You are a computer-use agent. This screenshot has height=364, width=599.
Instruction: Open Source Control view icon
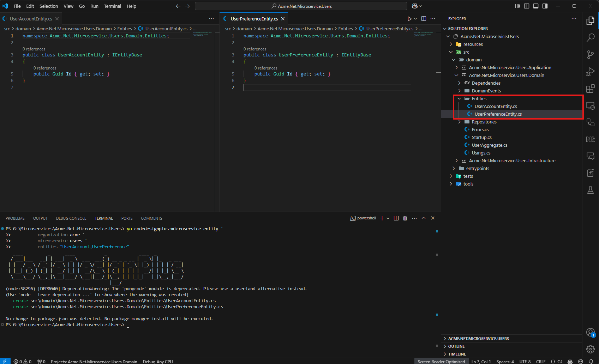tap(590, 55)
